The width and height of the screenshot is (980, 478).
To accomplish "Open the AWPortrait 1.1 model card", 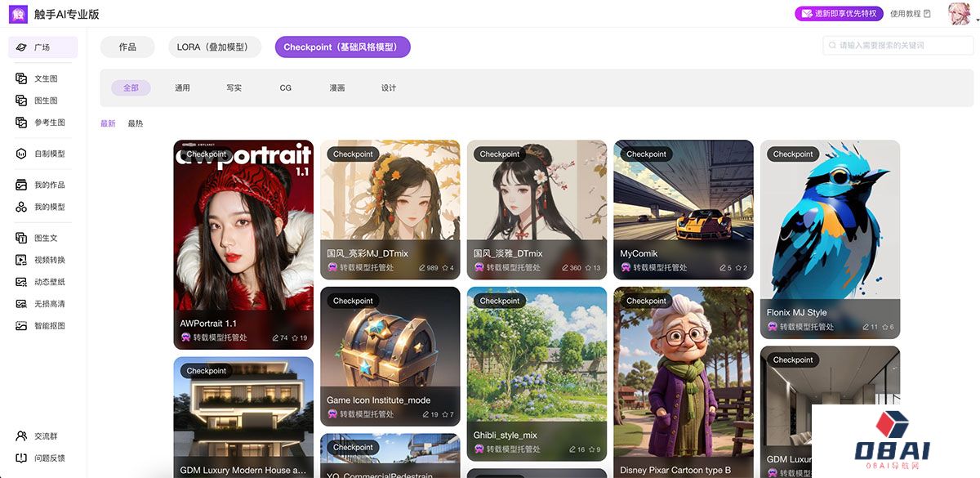I will coord(243,245).
